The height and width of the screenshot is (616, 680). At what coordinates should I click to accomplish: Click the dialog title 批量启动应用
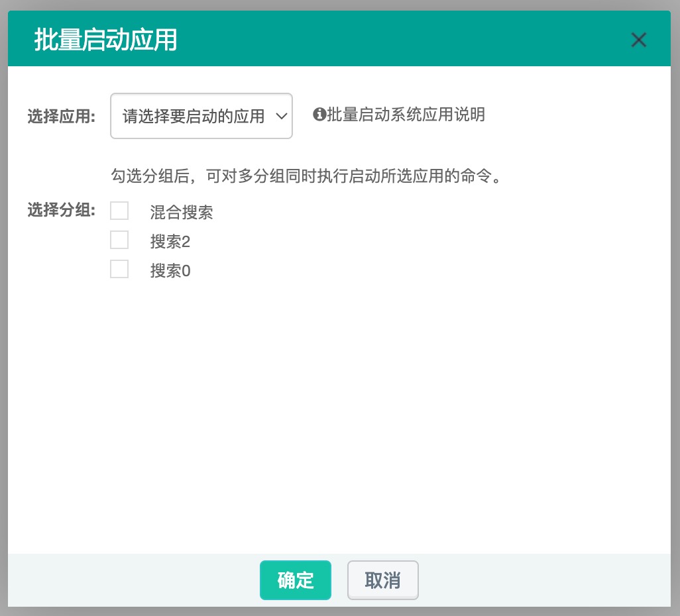106,40
